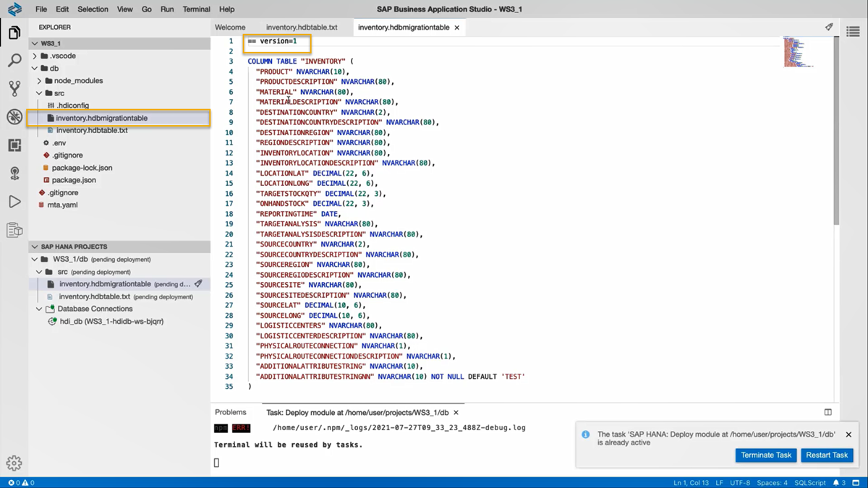This screenshot has height=488, width=868.
Task: Change Spaces: 4 indentation setting
Action: click(772, 482)
